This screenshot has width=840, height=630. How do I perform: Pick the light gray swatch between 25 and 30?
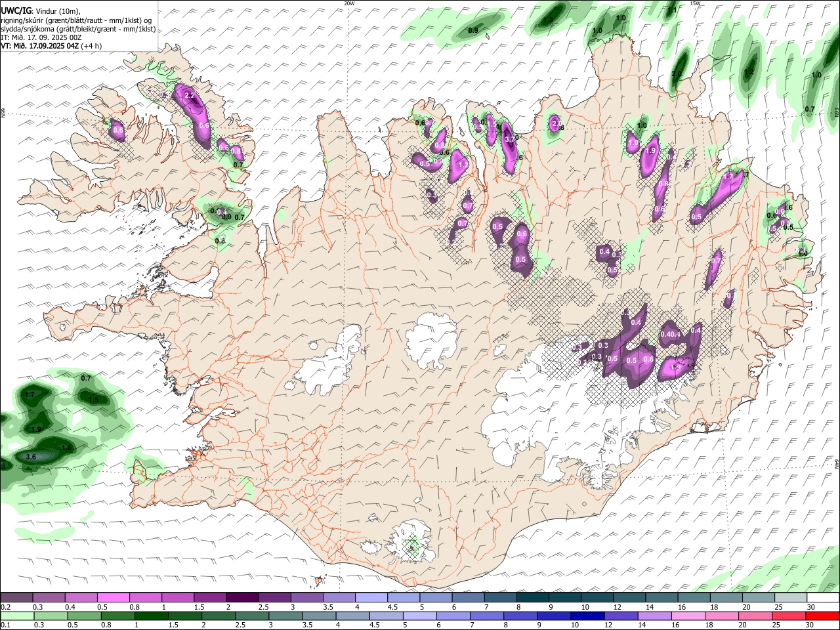791,597
